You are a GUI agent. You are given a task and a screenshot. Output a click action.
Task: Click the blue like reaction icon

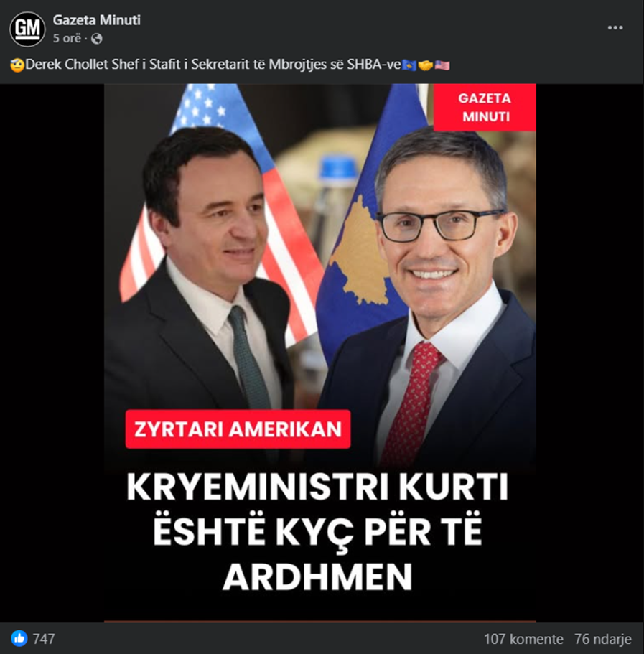pos(19,639)
